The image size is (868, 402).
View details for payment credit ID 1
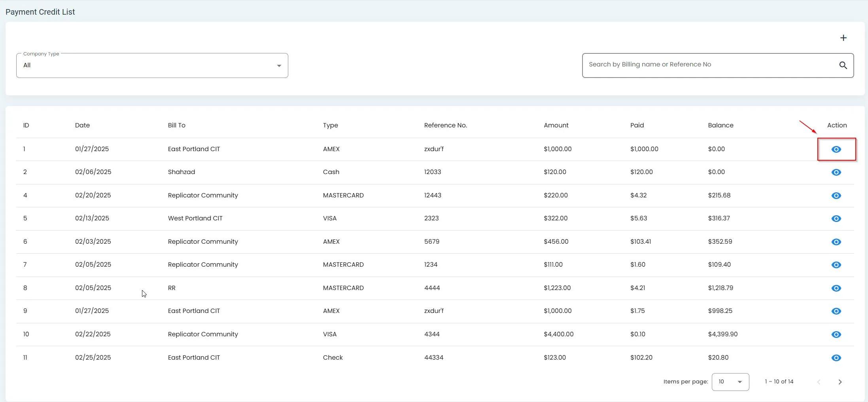[836, 149]
